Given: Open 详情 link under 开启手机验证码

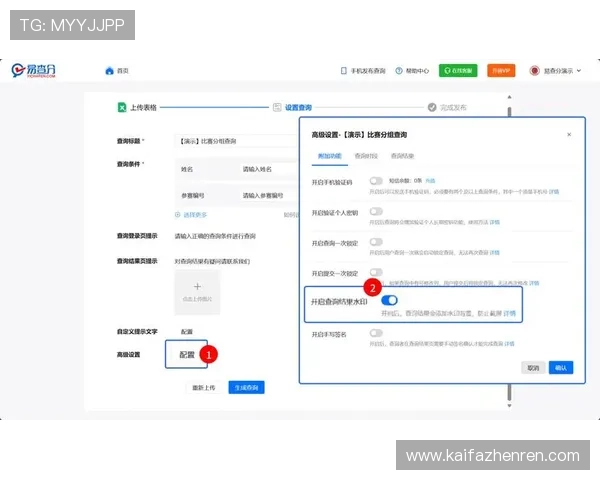Looking at the screenshot, I should 554,191.
